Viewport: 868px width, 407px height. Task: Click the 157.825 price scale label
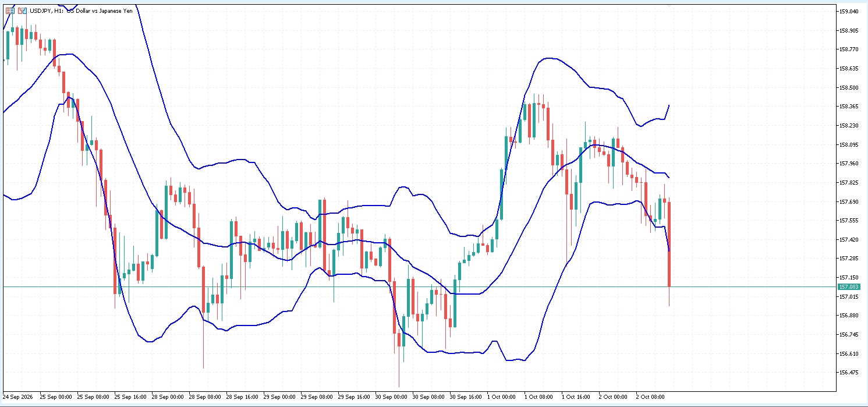tap(848, 183)
